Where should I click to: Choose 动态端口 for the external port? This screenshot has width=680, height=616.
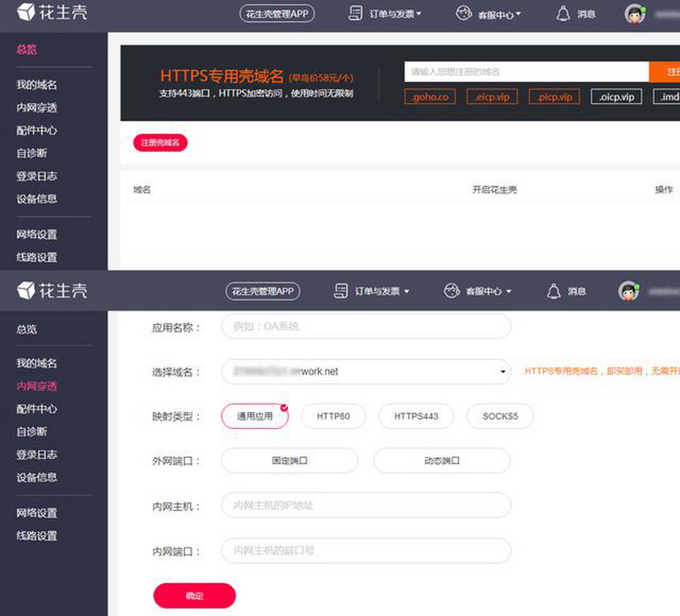pos(441,461)
